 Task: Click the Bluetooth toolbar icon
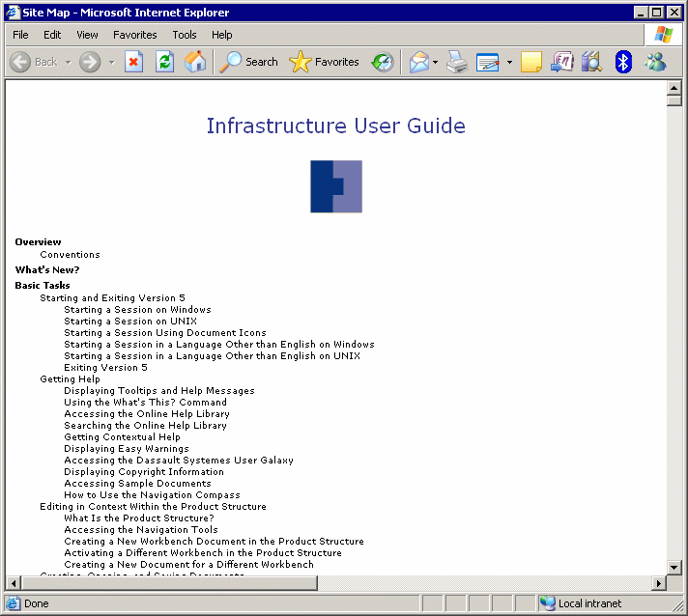[623, 62]
